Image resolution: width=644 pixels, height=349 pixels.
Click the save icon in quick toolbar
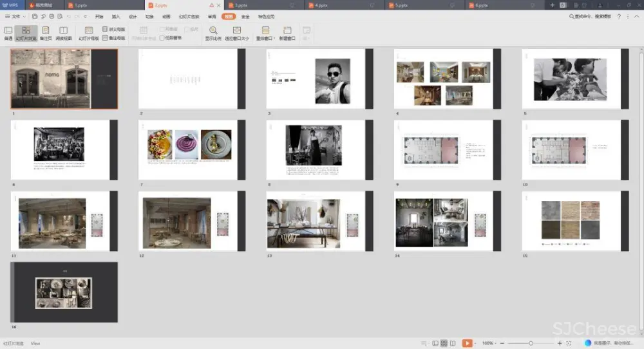[x=33, y=16]
